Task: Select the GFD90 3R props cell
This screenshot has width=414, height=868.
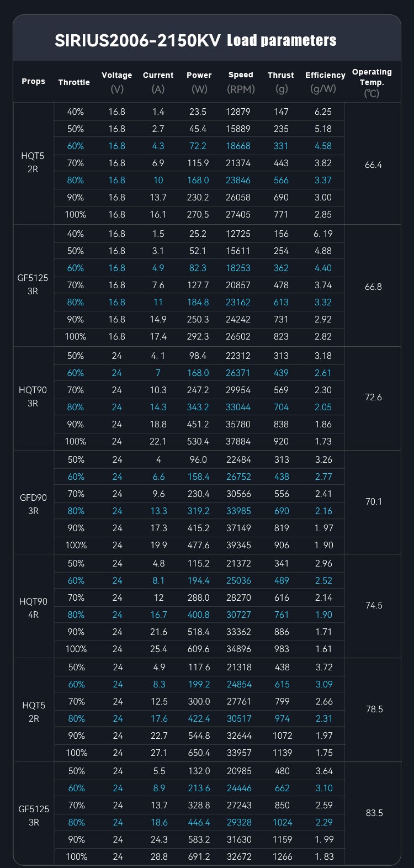Action: point(33,504)
